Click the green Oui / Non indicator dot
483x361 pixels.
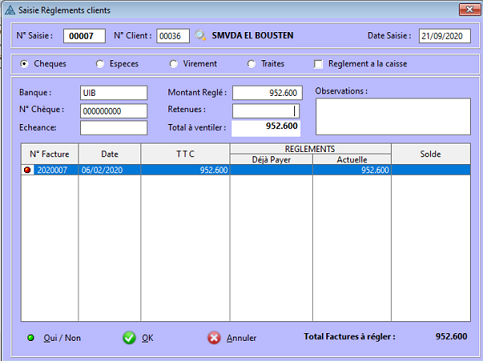coord(31,338)
